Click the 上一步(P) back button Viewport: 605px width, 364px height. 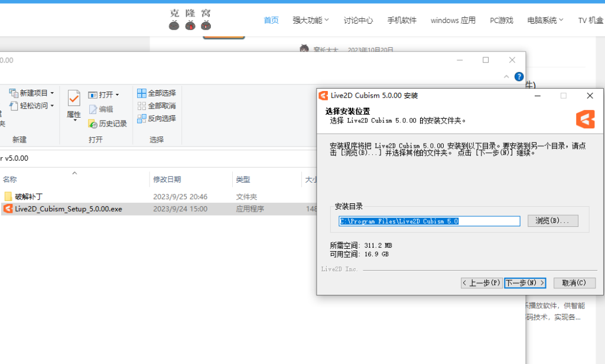pyautogui.click(x=482, y=283)
